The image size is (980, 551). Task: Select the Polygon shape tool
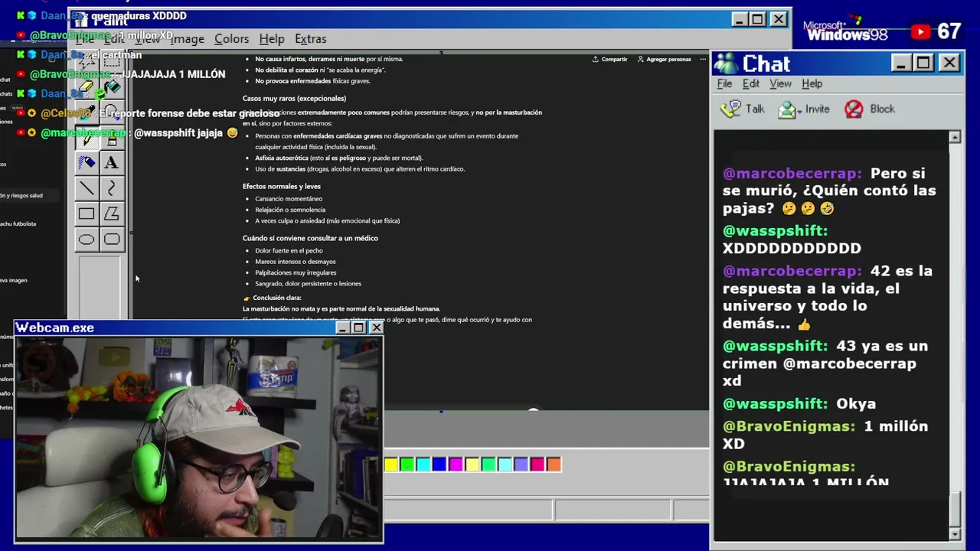112,214
